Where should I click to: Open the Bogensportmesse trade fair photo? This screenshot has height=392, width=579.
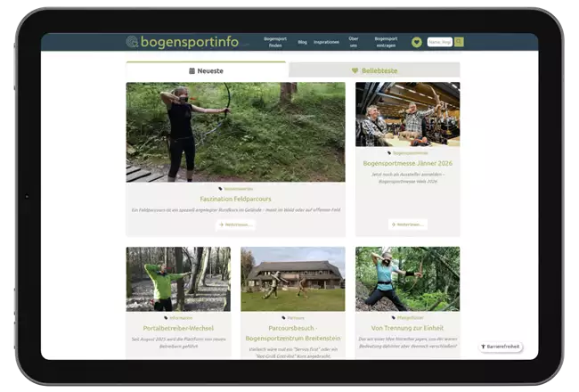point(408,114)
